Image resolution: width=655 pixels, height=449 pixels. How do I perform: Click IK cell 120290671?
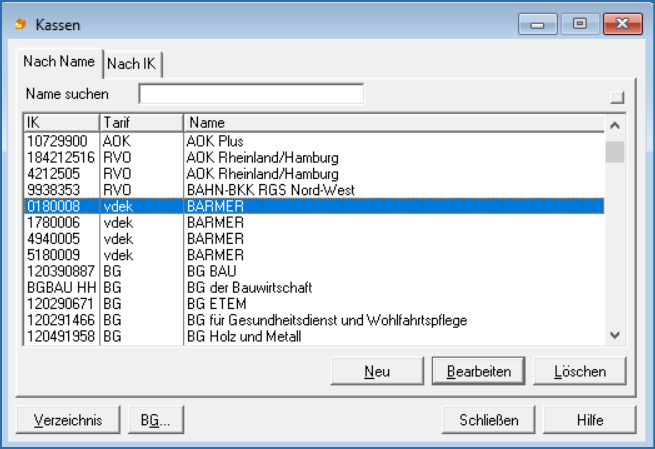(x=61, y=304)
